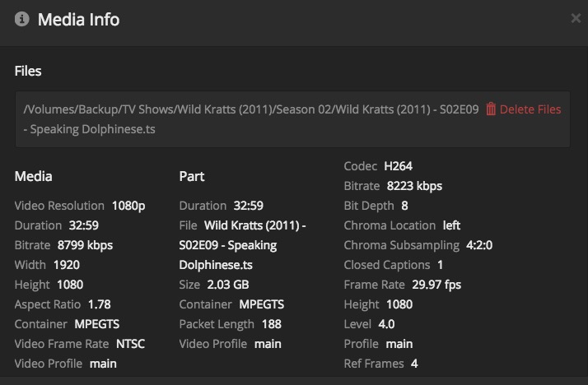Click the Chroma Subsampling 4:2:0 value
The height and width of the screenshot is (385, 588).
[479, 245]
